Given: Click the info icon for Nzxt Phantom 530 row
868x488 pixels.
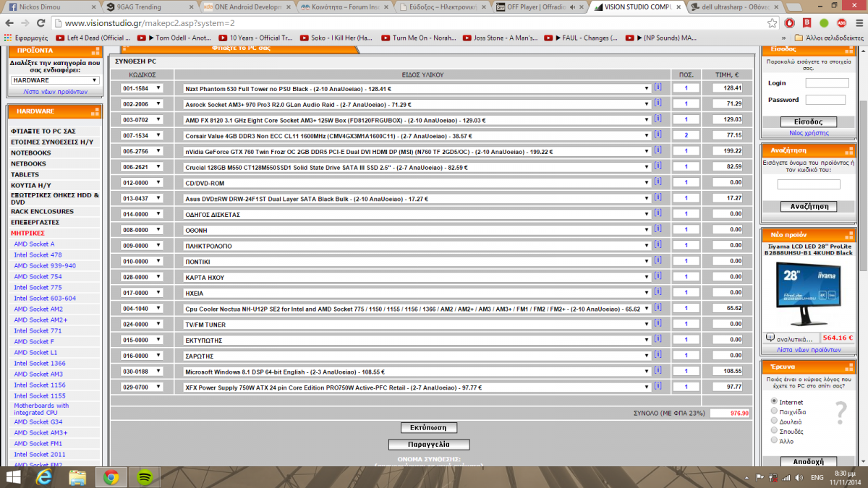Looking at the screenshot, I should coord(658,87).
